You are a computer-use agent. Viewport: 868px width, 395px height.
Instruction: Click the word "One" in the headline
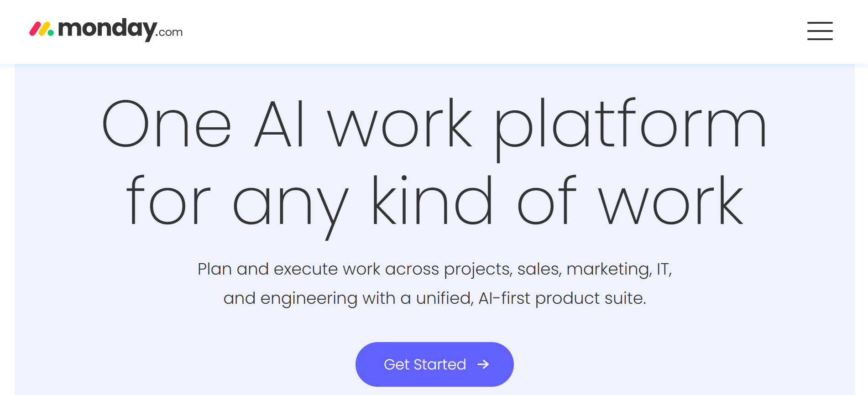click(167, 124)
